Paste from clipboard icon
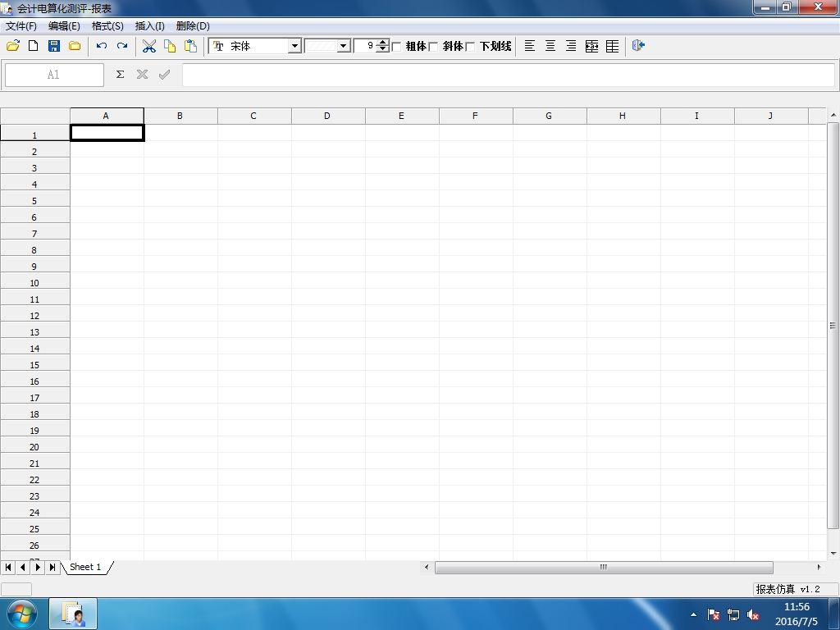 [x=190, y=46]
